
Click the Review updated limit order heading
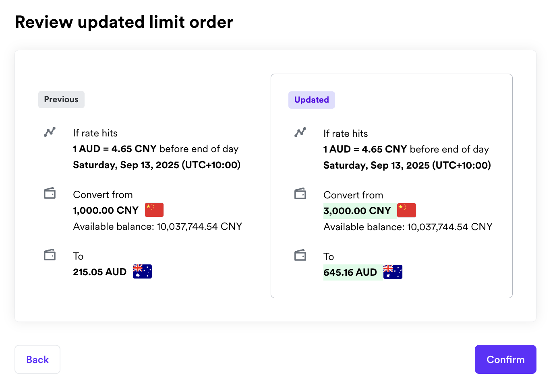coord(124,22)
